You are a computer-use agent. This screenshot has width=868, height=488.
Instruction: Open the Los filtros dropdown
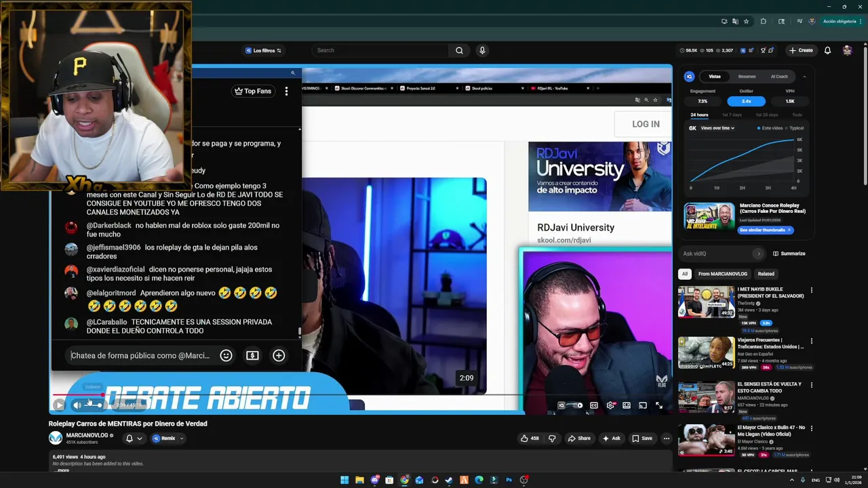263,50
